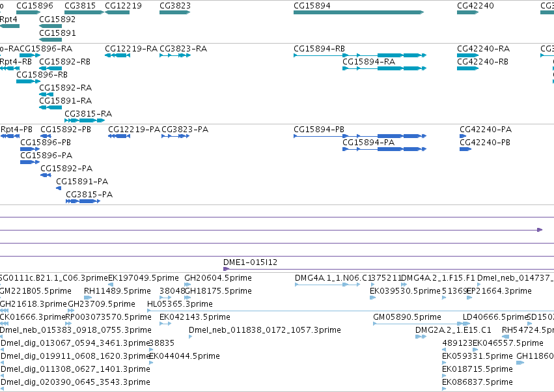The width and height of the screenshot is (554, 392).
Task: Click the CG15896-RA transcript label
Action: (46, 48)
